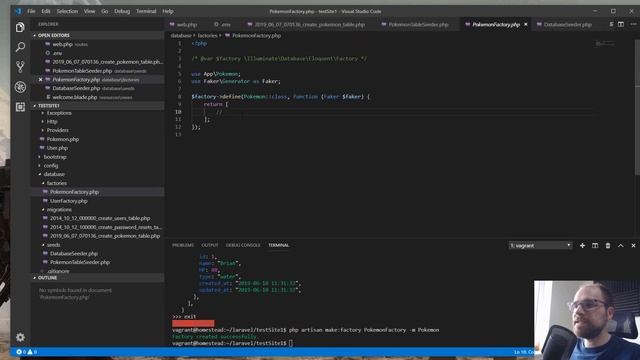Open UserFactory.php in the file tree
The width and height of the screenshot is (640, 360).
click(69, 201)
